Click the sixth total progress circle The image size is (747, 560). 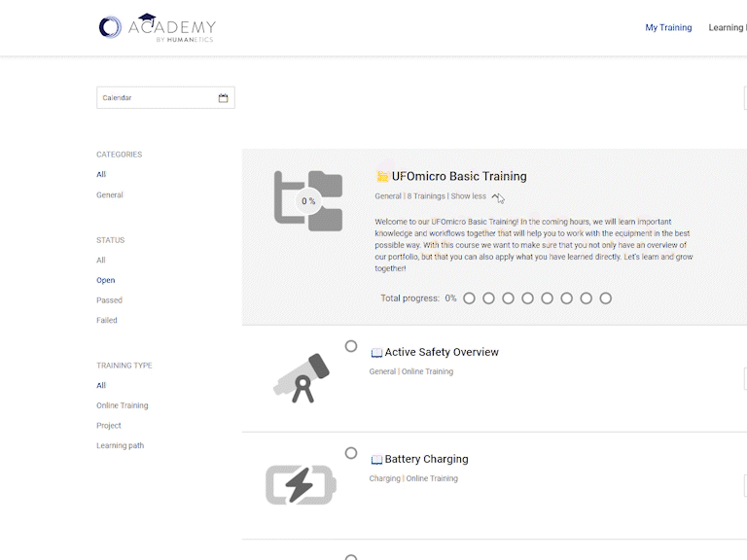566,298
